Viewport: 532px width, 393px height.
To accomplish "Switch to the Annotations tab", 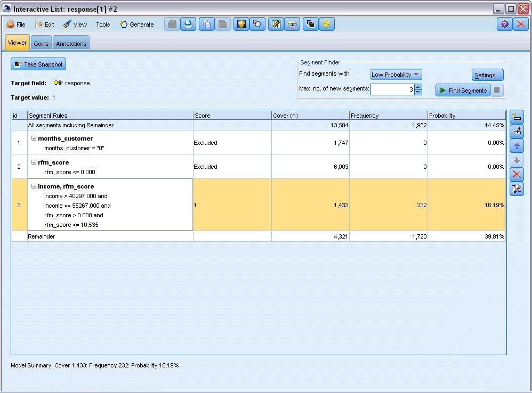I will (71, 43).
